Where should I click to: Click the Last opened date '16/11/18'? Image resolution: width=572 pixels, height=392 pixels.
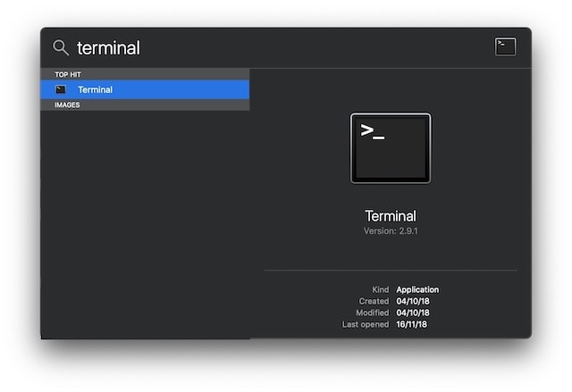tap(411, 324)
